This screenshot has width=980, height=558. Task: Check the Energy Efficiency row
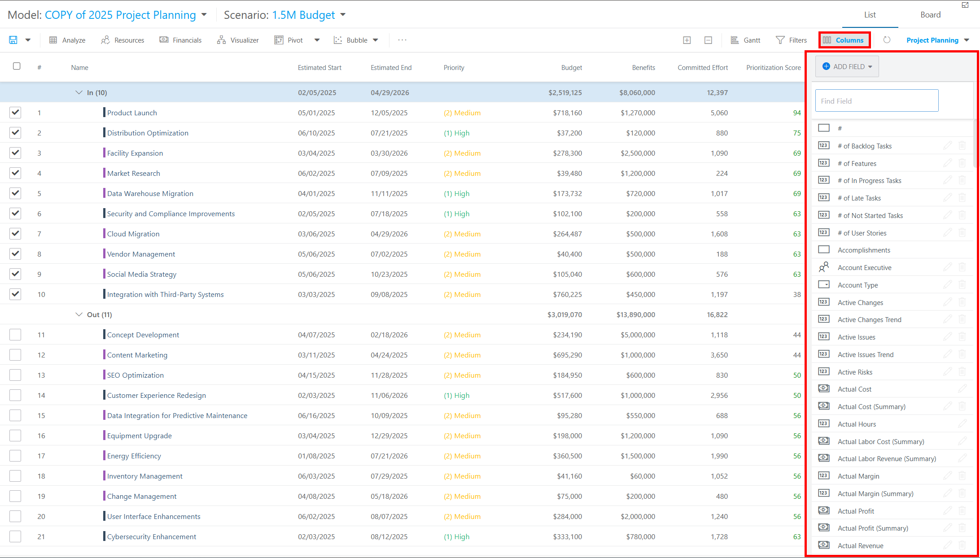tap(15, 456)
